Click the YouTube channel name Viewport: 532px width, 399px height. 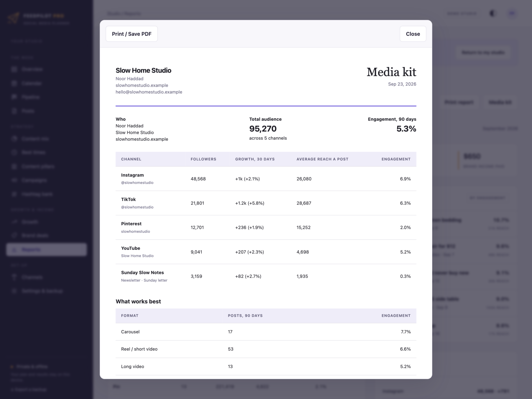pos(131,248)
